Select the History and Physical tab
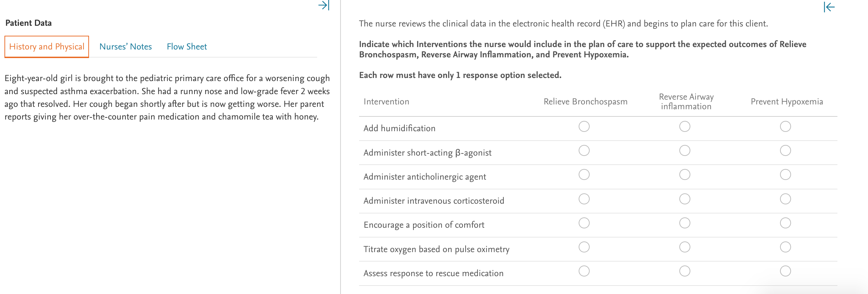 point(46,46)
